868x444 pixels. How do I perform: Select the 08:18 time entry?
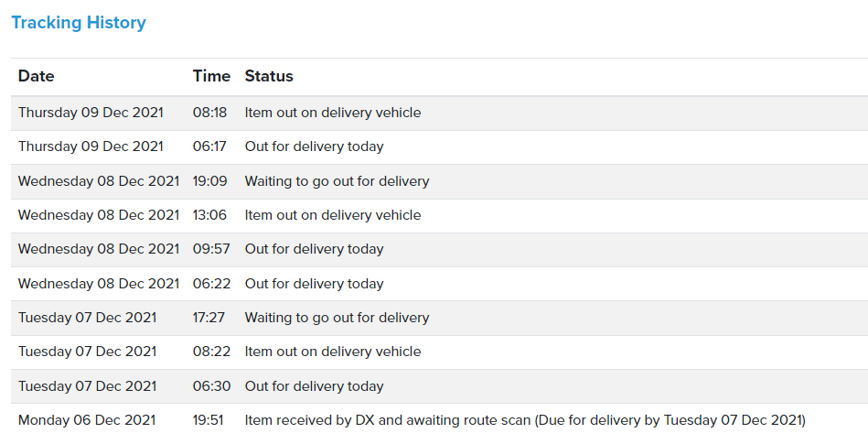[209, 113]
